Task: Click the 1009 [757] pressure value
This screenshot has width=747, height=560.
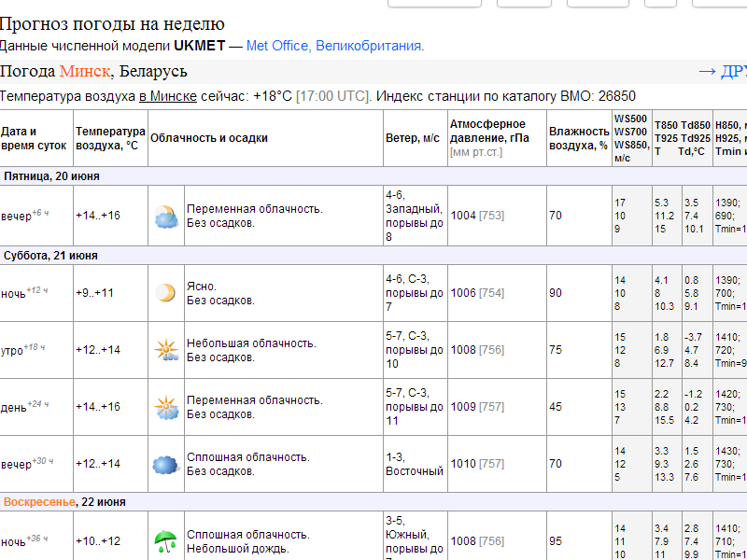Action: click(477, 407)
